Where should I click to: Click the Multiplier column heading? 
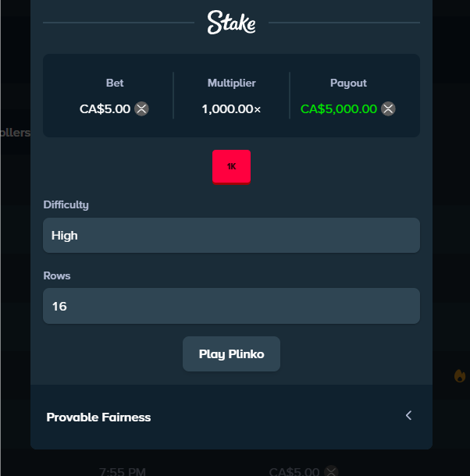pyautogui.click(x=231, y=83)
